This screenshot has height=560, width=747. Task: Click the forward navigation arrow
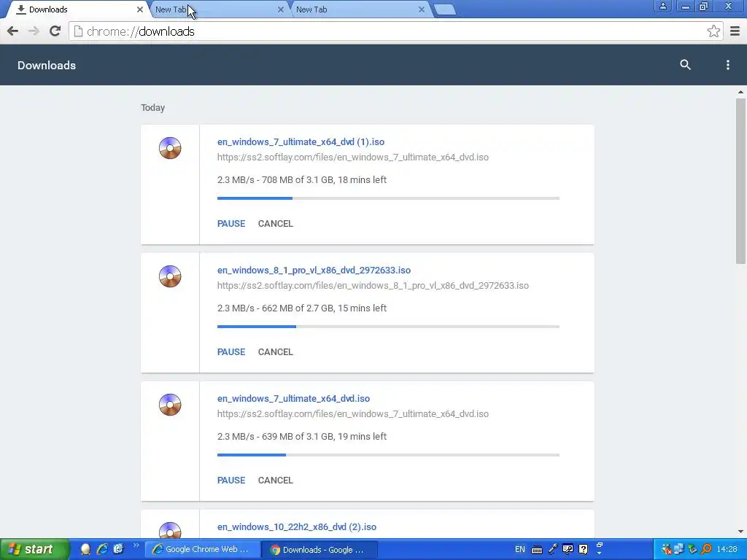pos(34,31)
